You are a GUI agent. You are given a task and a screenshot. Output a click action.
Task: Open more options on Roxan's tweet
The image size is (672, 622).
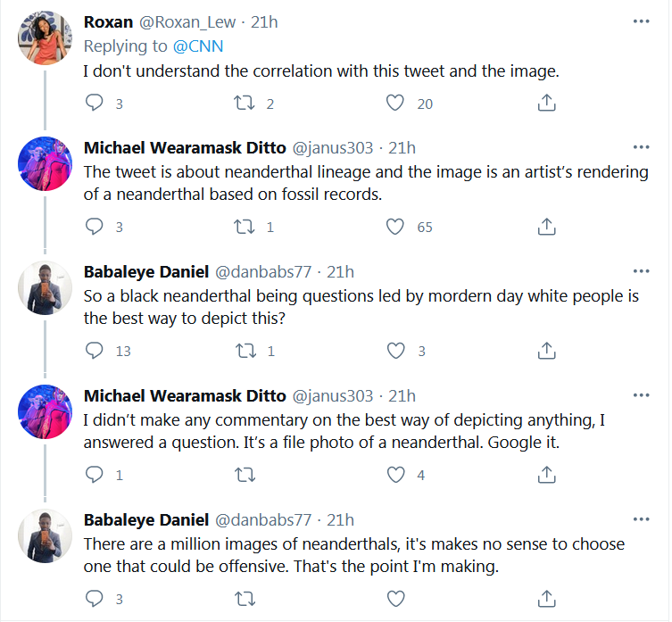point(641,21)
